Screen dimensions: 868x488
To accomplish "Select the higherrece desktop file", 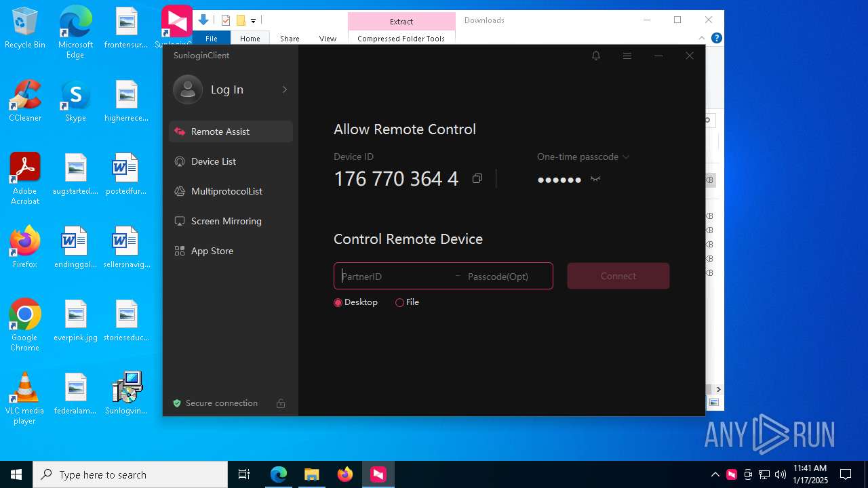I will pos(126,102).
